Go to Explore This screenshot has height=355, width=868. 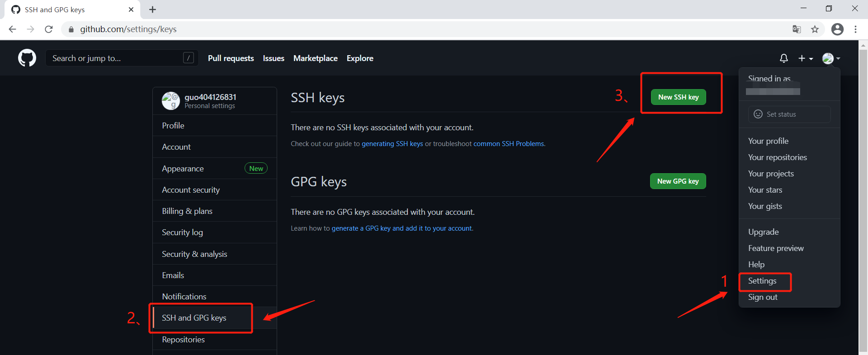[360, 58]
